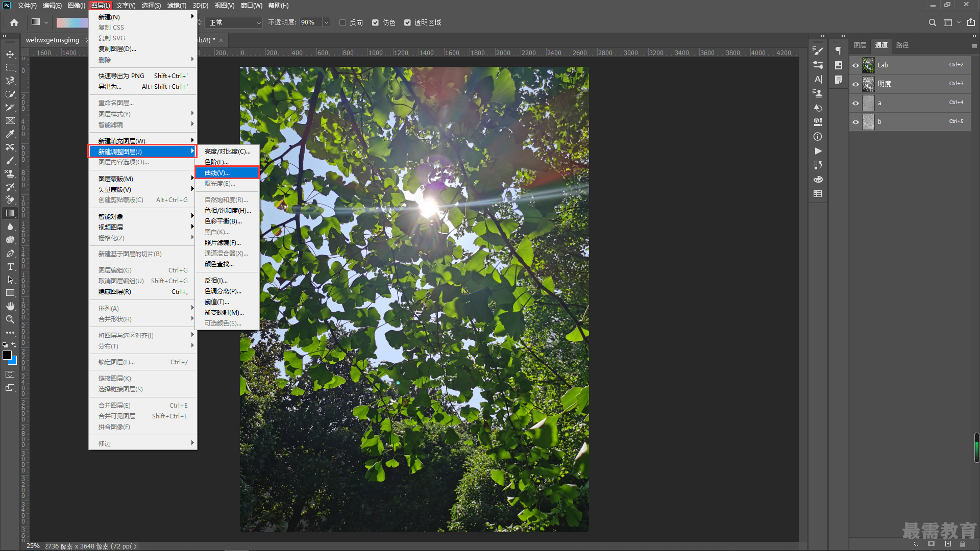Toggle the 反向 reverse checkbox
This screenshot has height=551, width=980.
pos(342,22)
